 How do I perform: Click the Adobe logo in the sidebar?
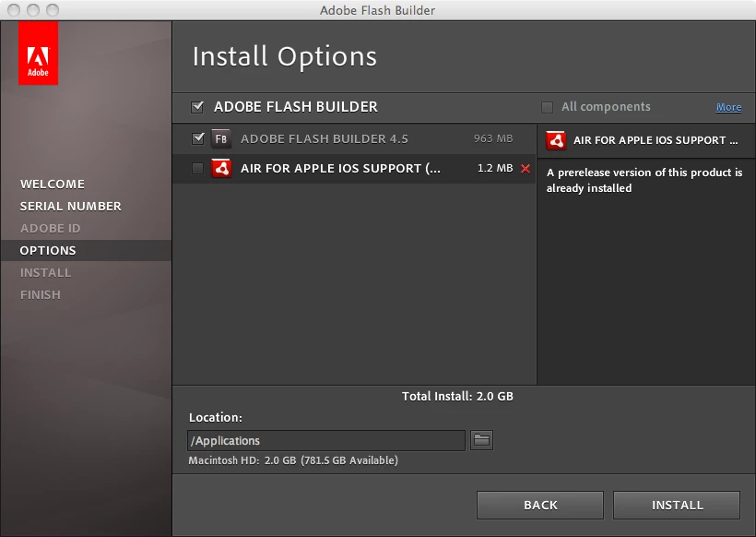[x=38, y=54]
